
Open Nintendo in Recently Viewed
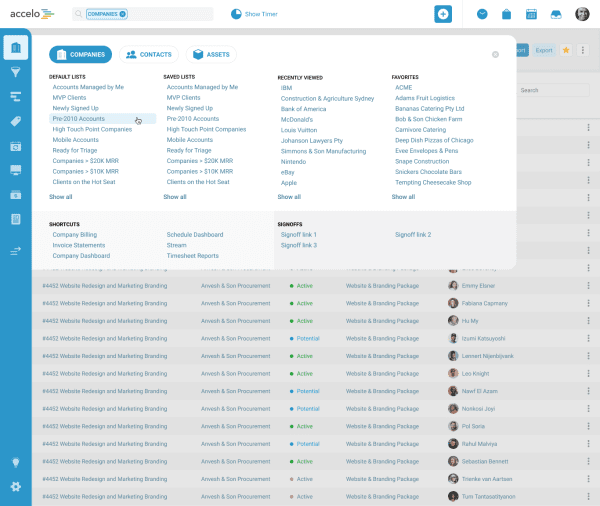click(x=293, y=162)
